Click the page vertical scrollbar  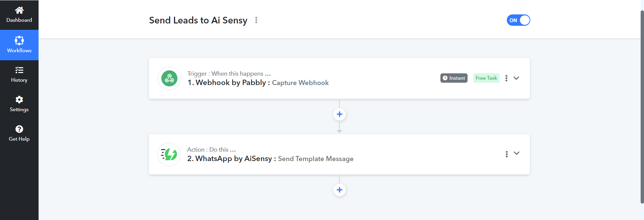pyautogui.click(x=642, y=107)
